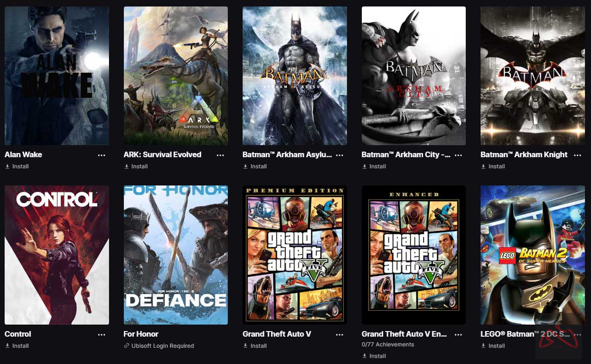The height and width of the screenshot is (364, 591).
Task: Open options menu for ARK: Survival Evolved
Action: [220, 155]
